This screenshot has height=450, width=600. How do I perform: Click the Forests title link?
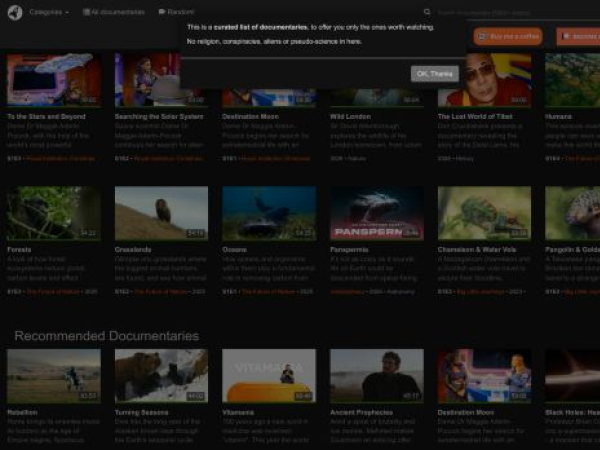[x=19, y=249]
